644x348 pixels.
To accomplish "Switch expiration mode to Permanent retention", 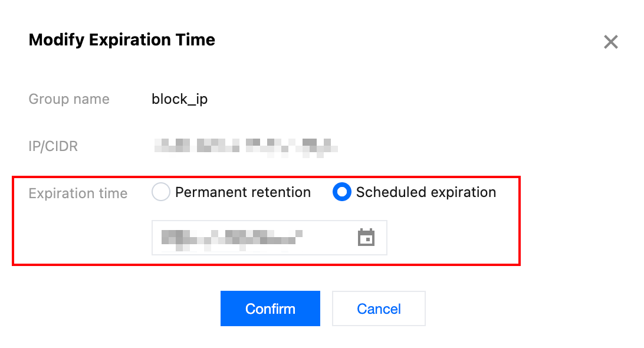I will pyautogui.click(x=161, y=192).
